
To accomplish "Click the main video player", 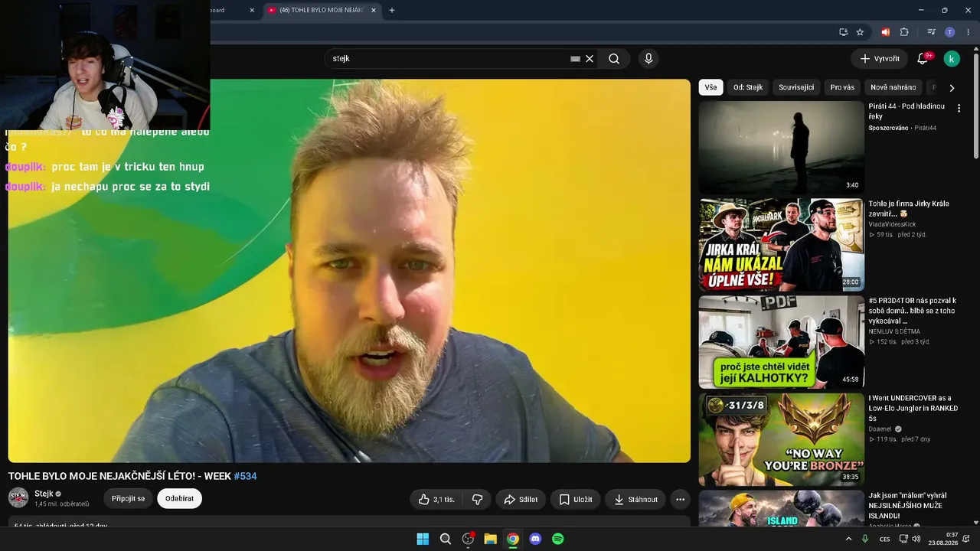I will point(349,271).
